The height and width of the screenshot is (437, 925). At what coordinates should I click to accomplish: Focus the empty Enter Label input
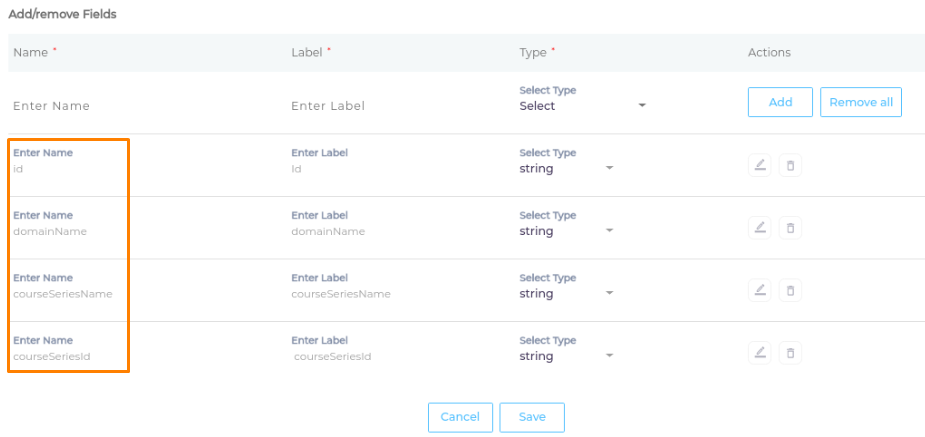[x=395, y=106]
